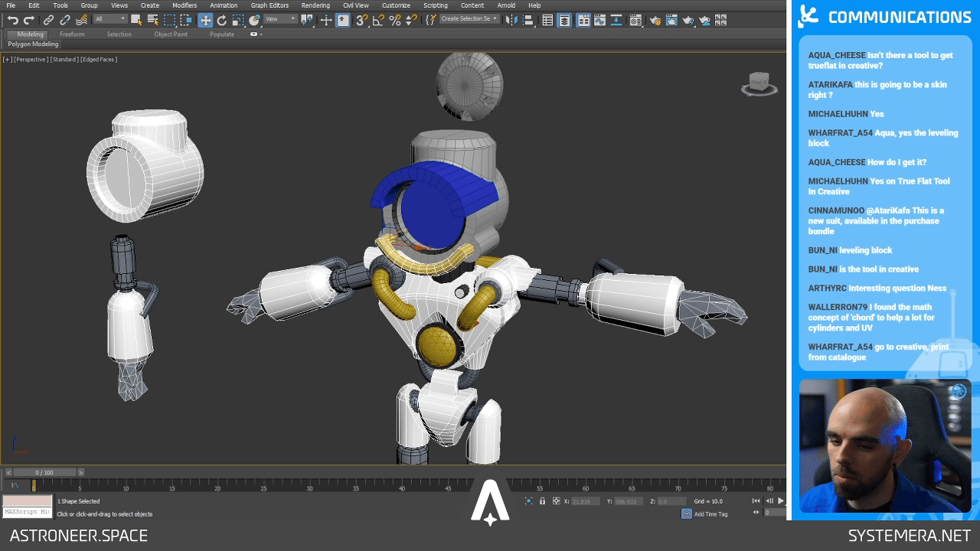Viewport: 980px width, 551px height.
Task: Open the Curve Editor icon
Action: click(599, 20)
